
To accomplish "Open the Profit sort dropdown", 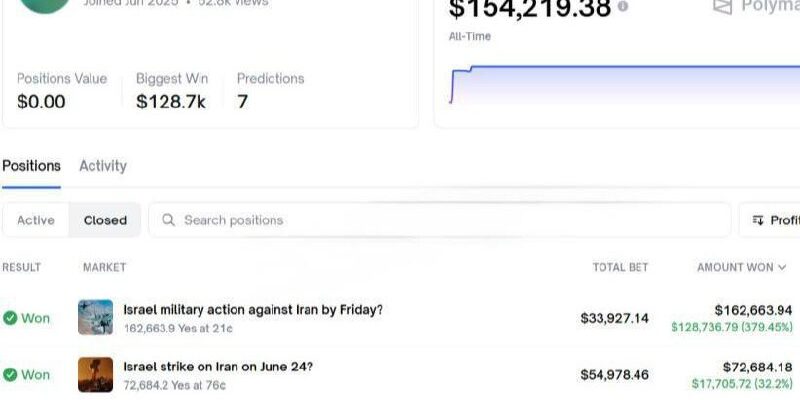I will tap(769, 220).
